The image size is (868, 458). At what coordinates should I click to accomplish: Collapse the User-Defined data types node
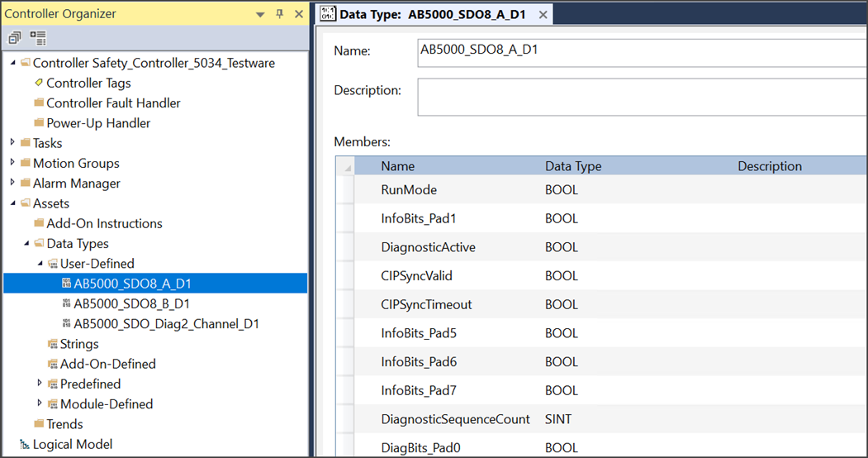[x=40, y=264]
